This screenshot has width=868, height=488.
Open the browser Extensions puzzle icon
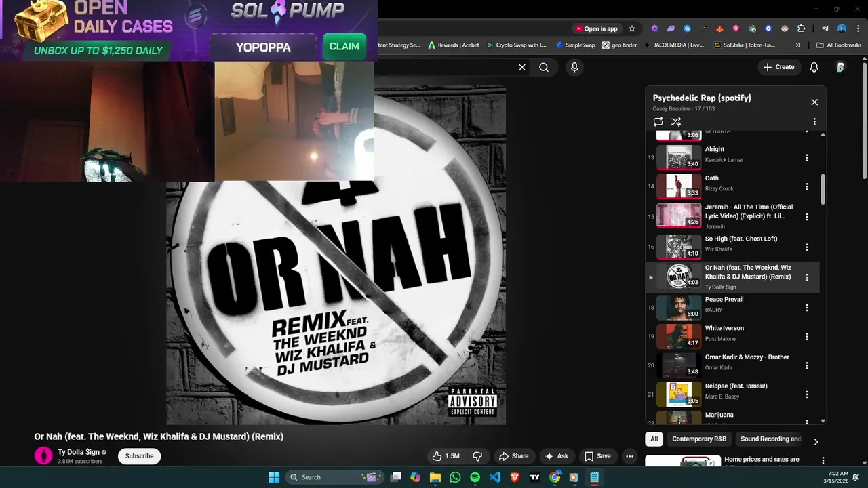[801, 28]
